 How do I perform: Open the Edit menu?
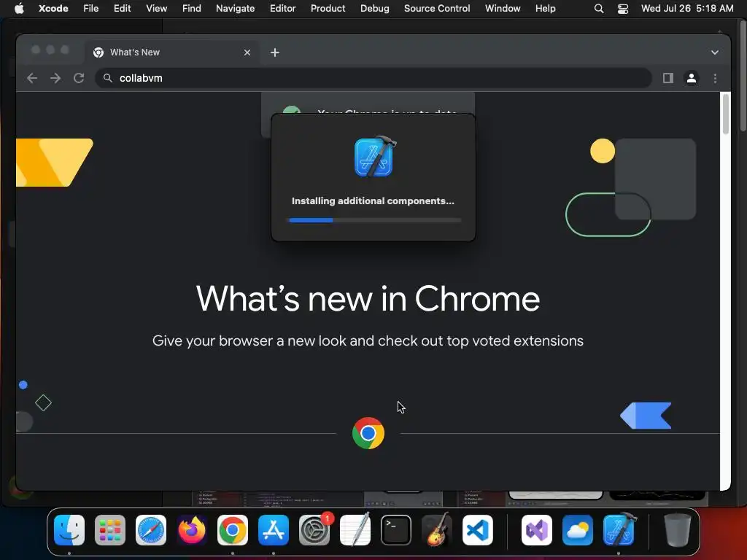(x=122, y=9)
